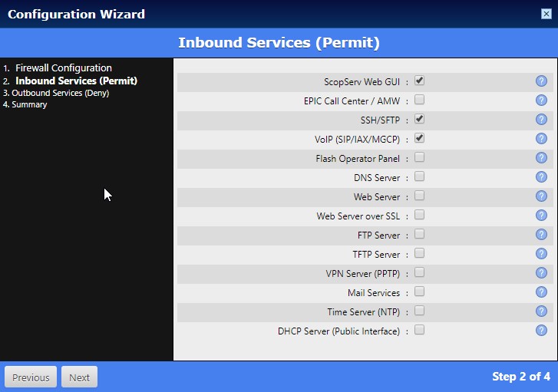
Task: Tick the Flash Operator Panel checkbox
Action: [420, 157]
